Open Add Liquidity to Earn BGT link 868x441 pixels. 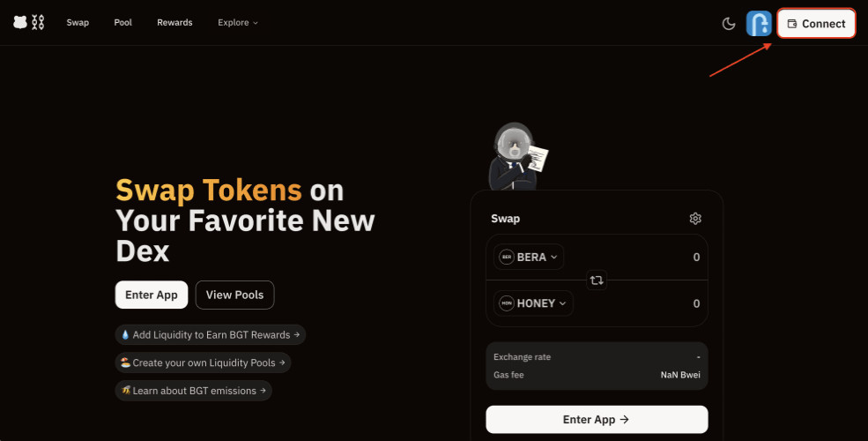click(211, 335)
